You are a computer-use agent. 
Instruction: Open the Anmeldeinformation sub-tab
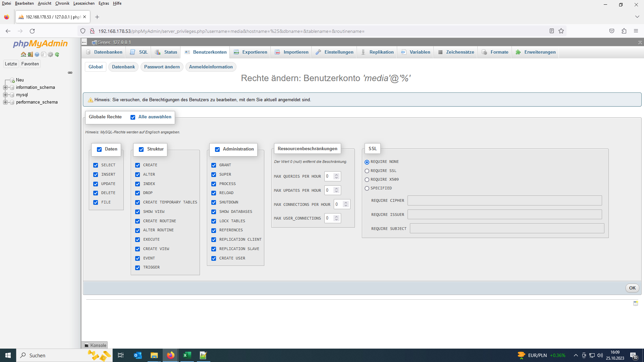pyautogui.click(x=211, y=67)
